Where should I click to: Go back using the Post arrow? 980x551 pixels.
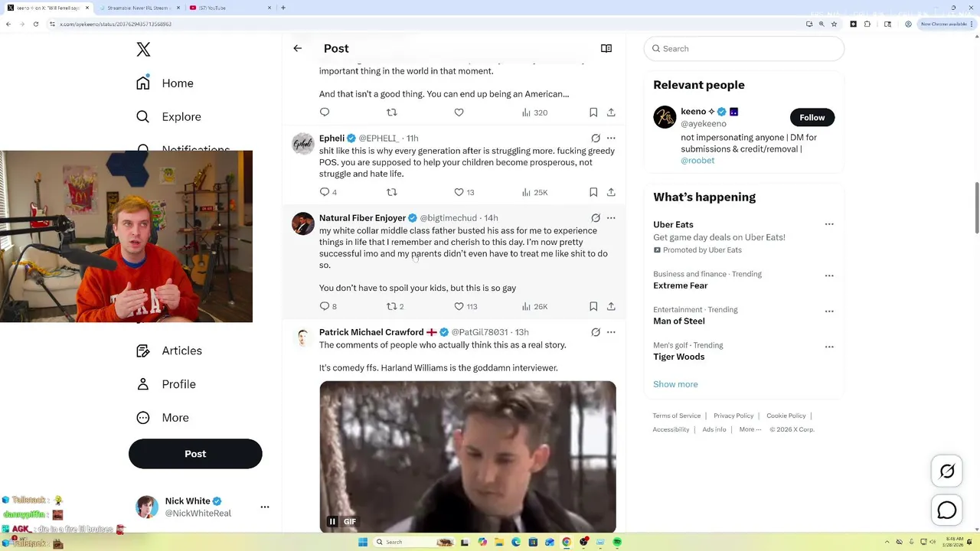pos(297,48)
